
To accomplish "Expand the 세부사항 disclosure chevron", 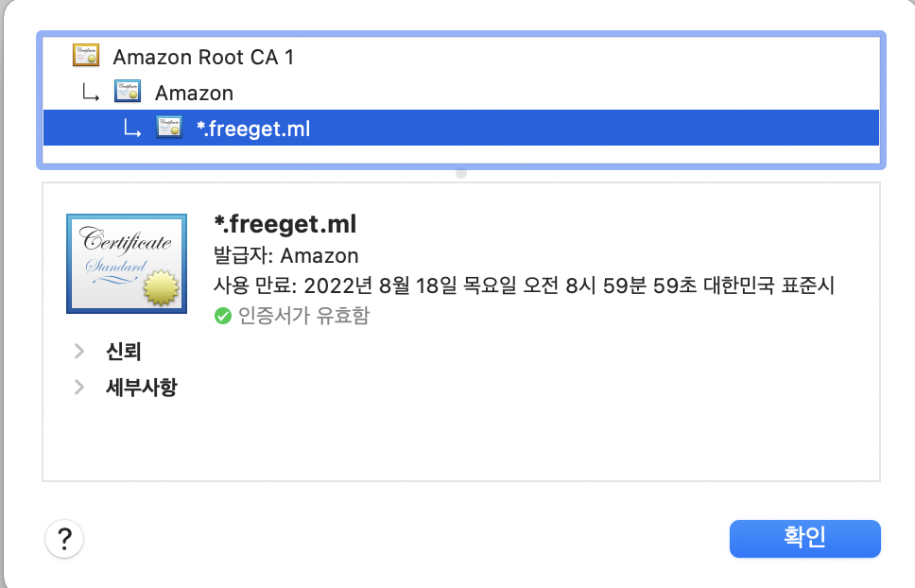I will click(x=79, y=387).
